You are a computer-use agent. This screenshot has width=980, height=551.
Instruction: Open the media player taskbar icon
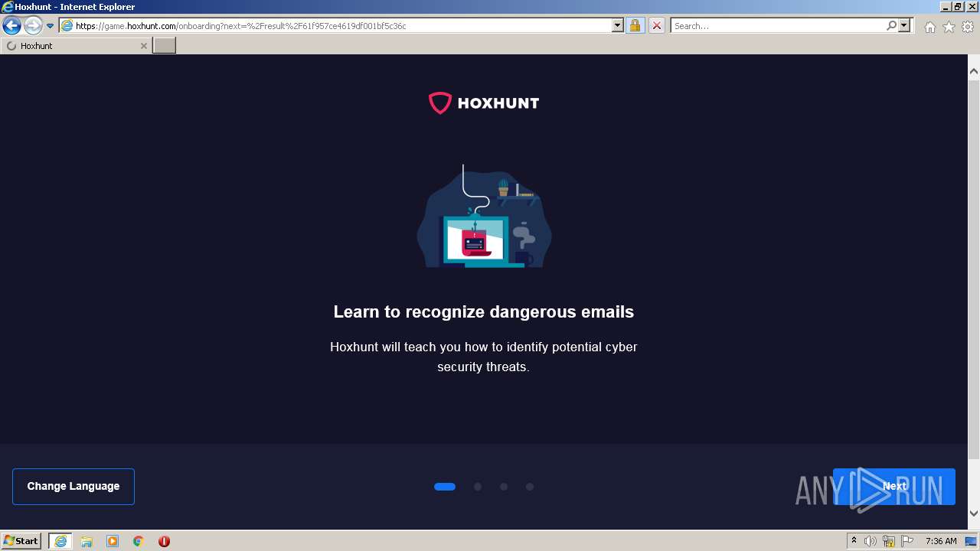pyautogui.click(x=113, y=541)
